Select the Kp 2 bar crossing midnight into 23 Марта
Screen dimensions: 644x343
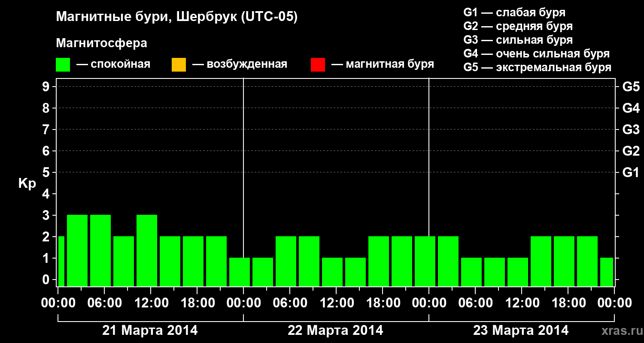425,261
